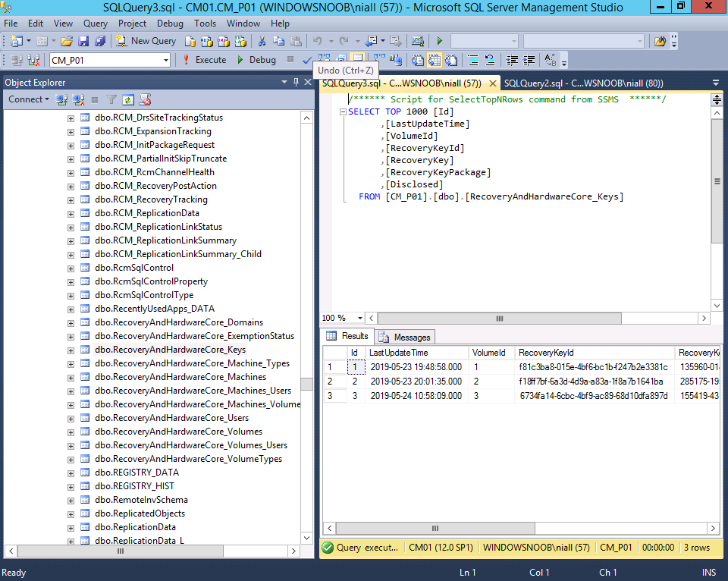Click the Increase Indent icon

coord(529,60)
